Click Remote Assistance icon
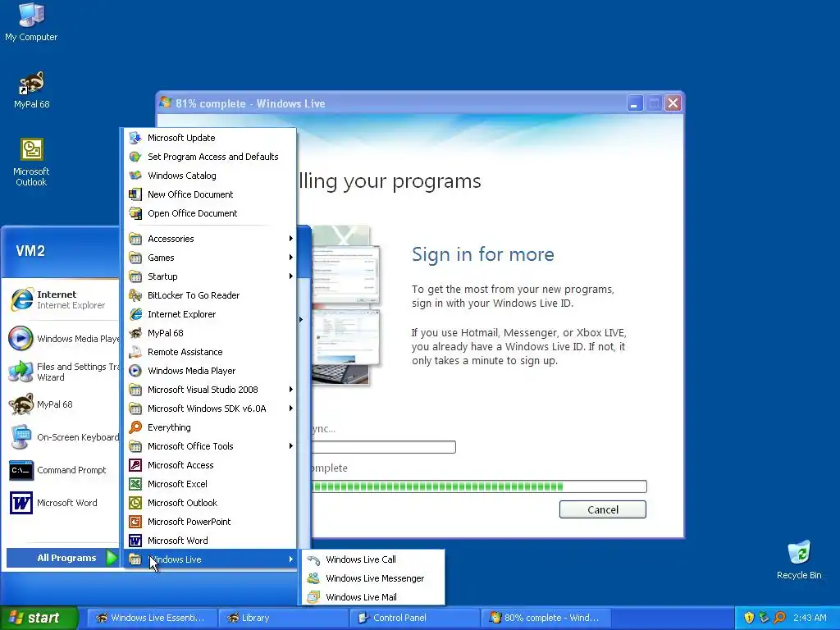The height and width of the screenshot is (630, 840). 135,352
